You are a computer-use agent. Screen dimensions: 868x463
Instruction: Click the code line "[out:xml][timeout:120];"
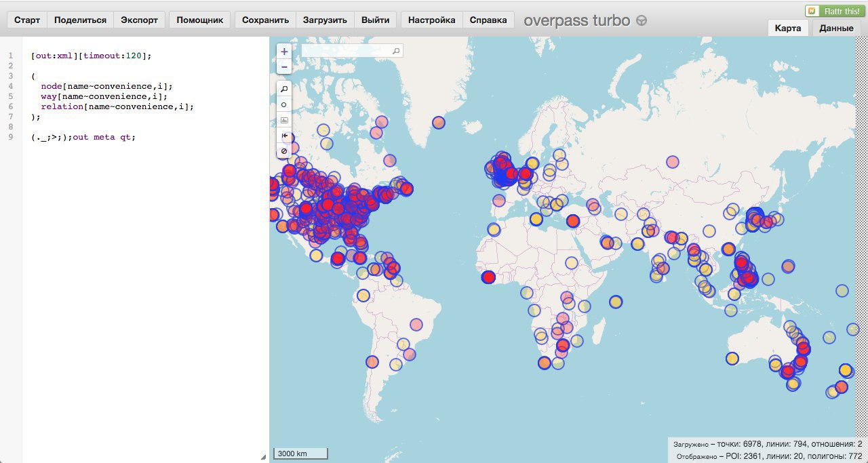tap(92, 56)
